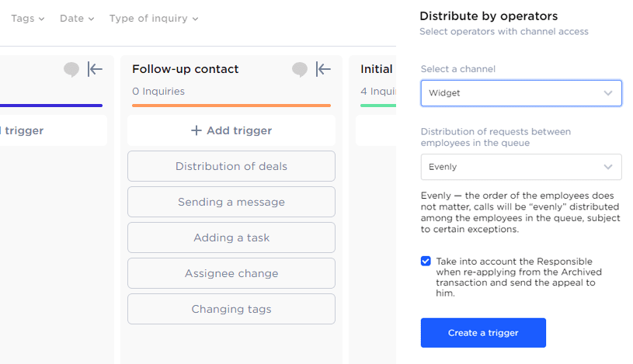Open the Widget channel dropdown

(x=520, y=93)
